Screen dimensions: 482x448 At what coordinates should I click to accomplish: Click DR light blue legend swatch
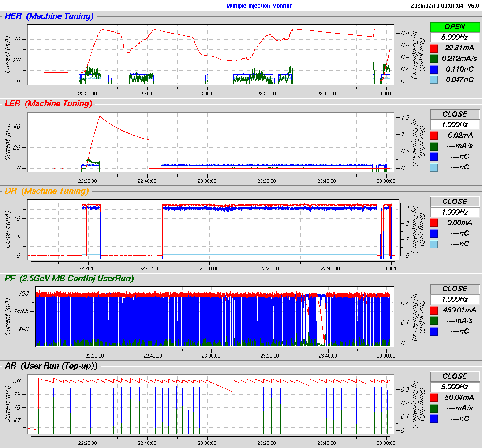click(434, 244)
